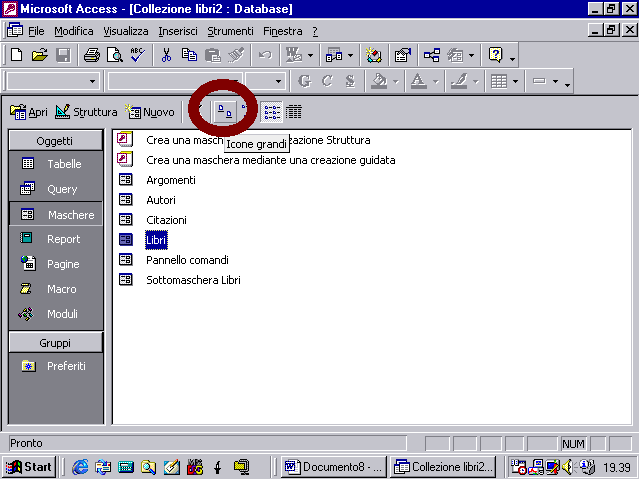Switch to Documento8 taskbar window
The width and height of the screenshot is (639, 479).
(x=333, y=466)
